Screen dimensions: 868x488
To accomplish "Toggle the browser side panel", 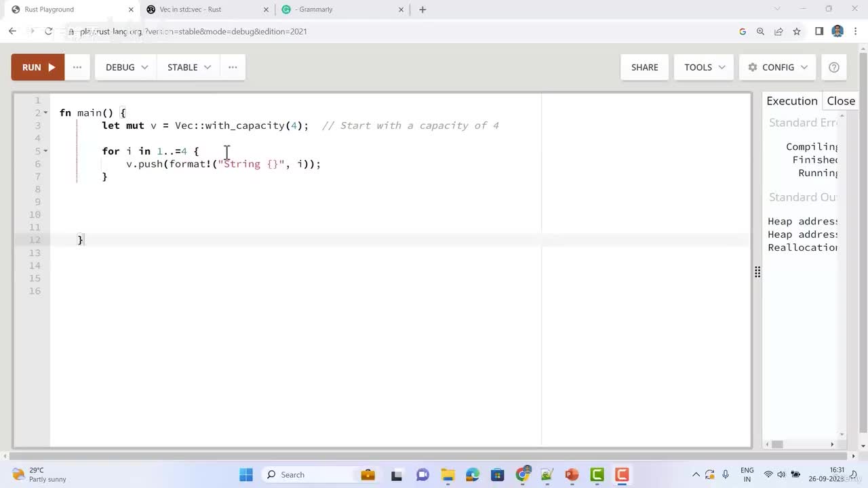I will click(x=819, y=31).
